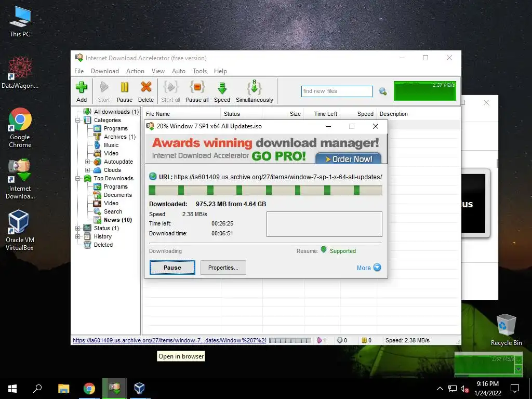The image size is (532, 399).
Task: Select the History tree item
Action: pyautogui.click(x=102, y=236)
